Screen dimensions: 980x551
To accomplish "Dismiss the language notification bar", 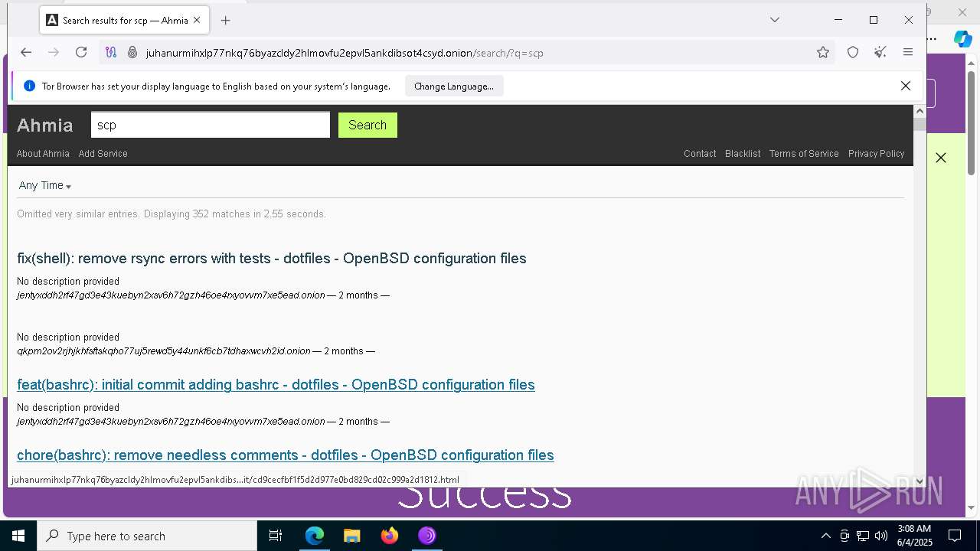I will tap(906, 86).
